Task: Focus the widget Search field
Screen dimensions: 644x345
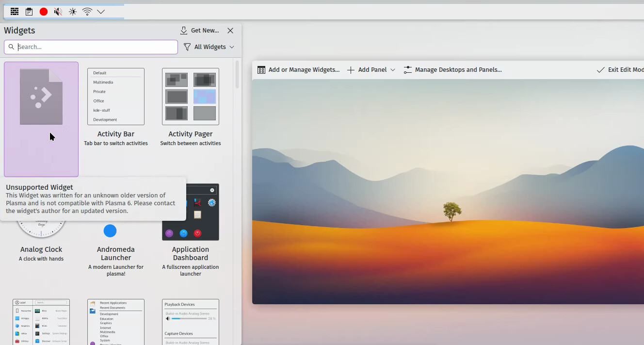Action: [92, 47]
